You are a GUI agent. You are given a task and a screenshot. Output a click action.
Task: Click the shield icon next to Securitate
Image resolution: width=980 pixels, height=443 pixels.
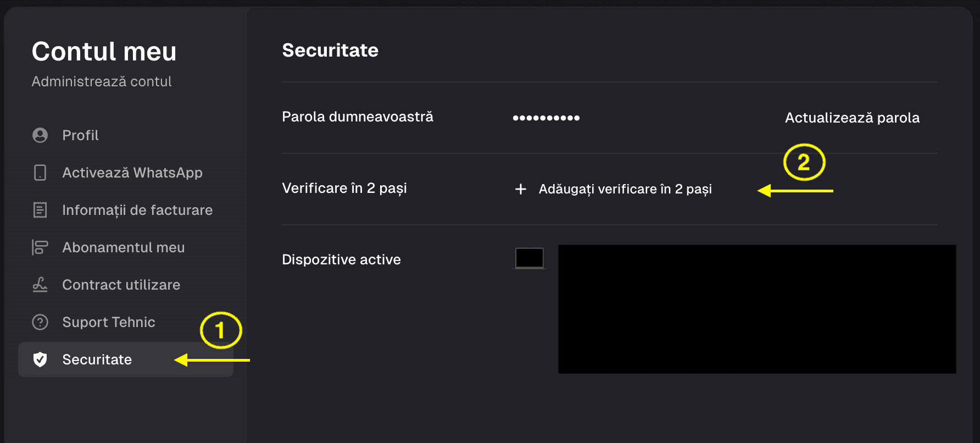click(x=40, y=359)
